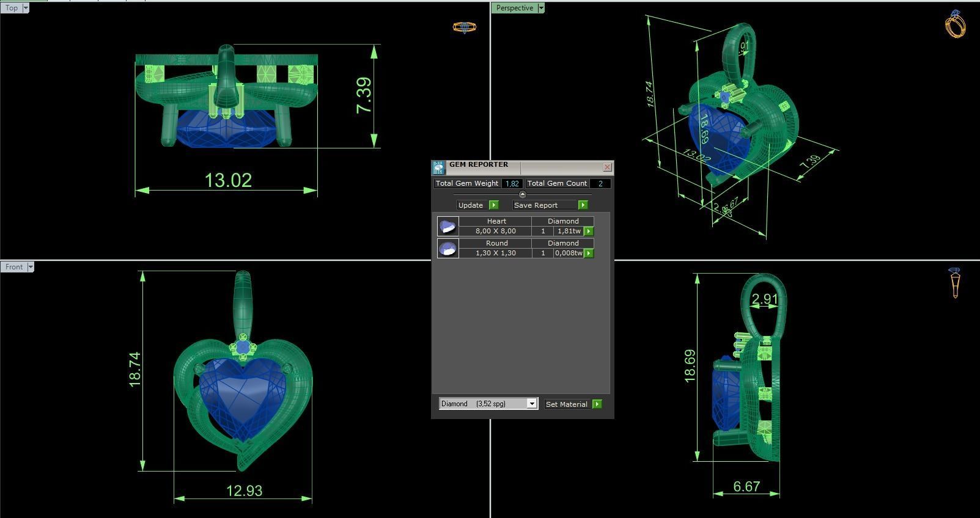Click the 6.67 dimension in side view
Viewport: 980px width, 518px height.
tap(746, 487)
